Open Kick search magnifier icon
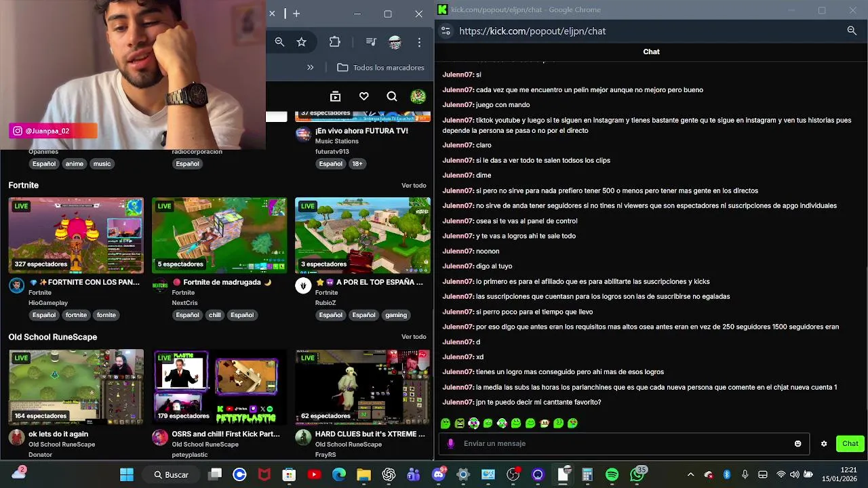Viewport: 868px width, 488px height. (x=392, y=97)
